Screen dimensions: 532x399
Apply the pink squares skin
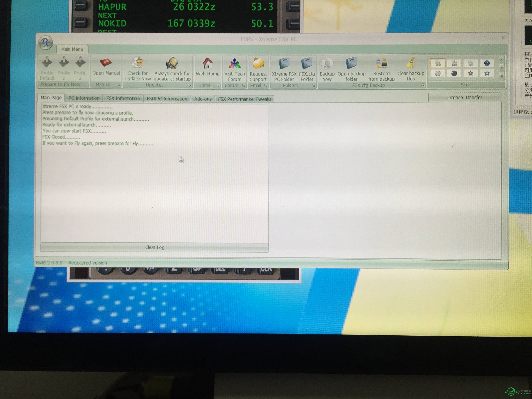click(x=454, y=64)
